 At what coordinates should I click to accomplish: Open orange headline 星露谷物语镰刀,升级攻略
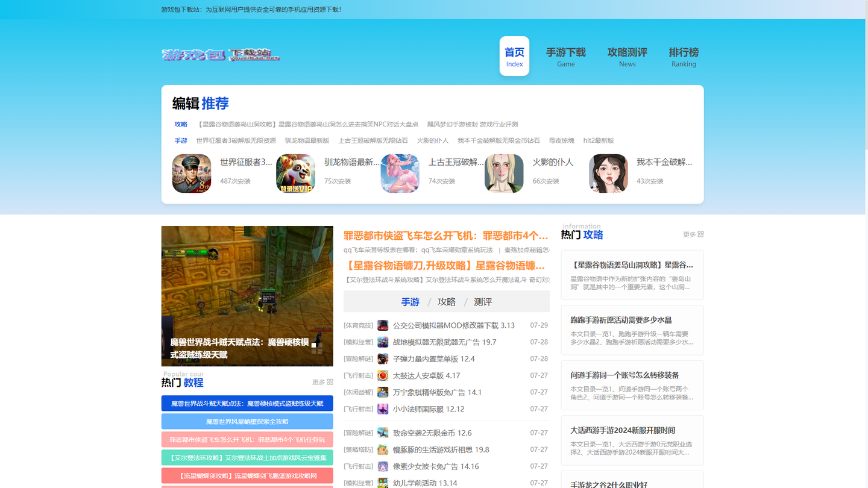click(x=445, y=266)
